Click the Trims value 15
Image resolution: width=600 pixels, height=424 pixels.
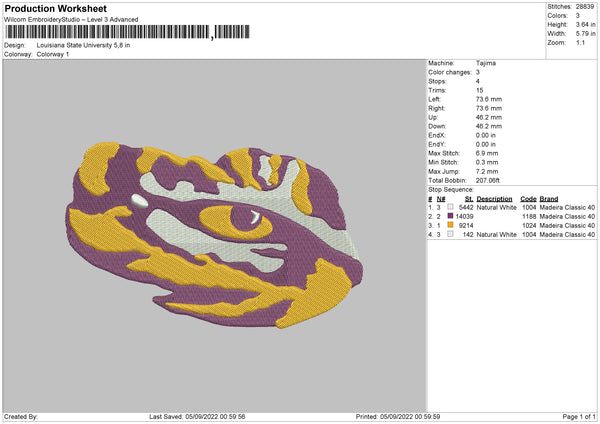point(479,90)
